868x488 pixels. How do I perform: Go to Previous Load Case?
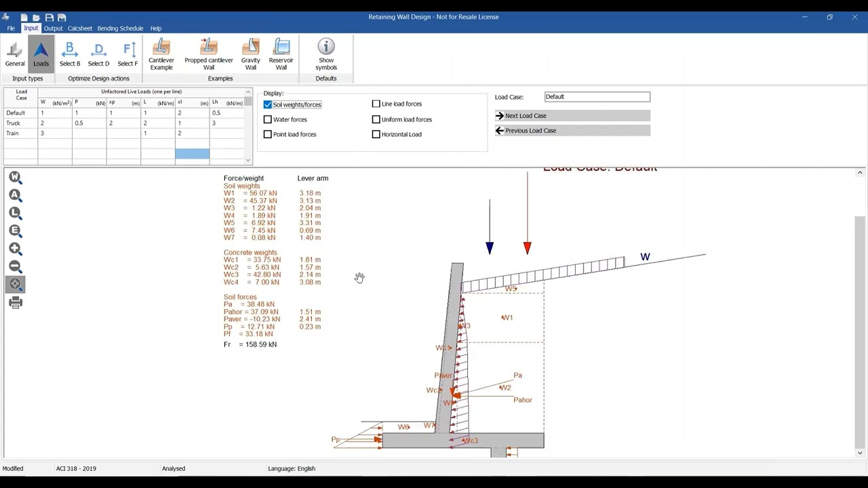coord(572,131)
